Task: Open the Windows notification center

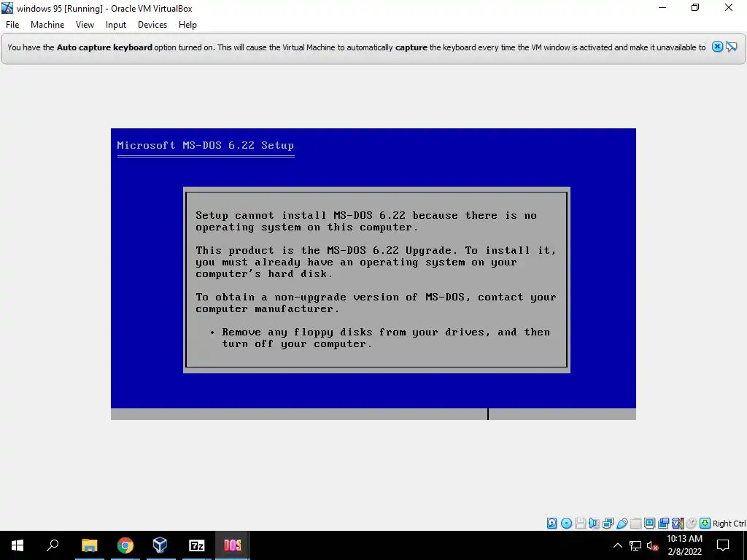Action: point(723,545)
